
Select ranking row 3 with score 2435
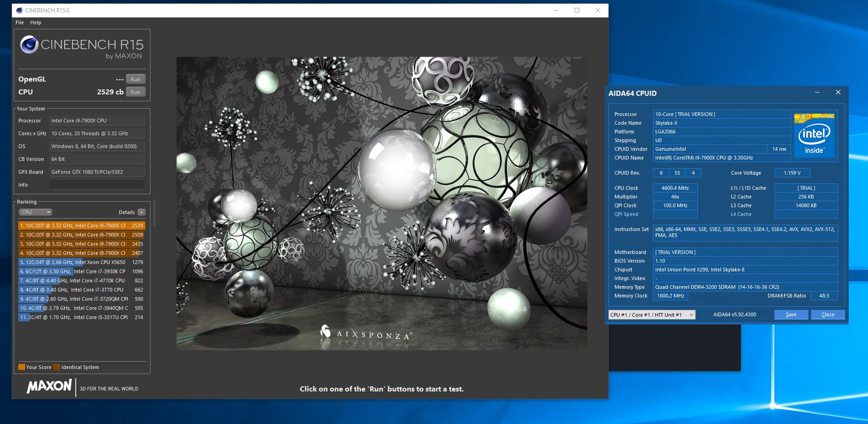[x=82, y=244]
